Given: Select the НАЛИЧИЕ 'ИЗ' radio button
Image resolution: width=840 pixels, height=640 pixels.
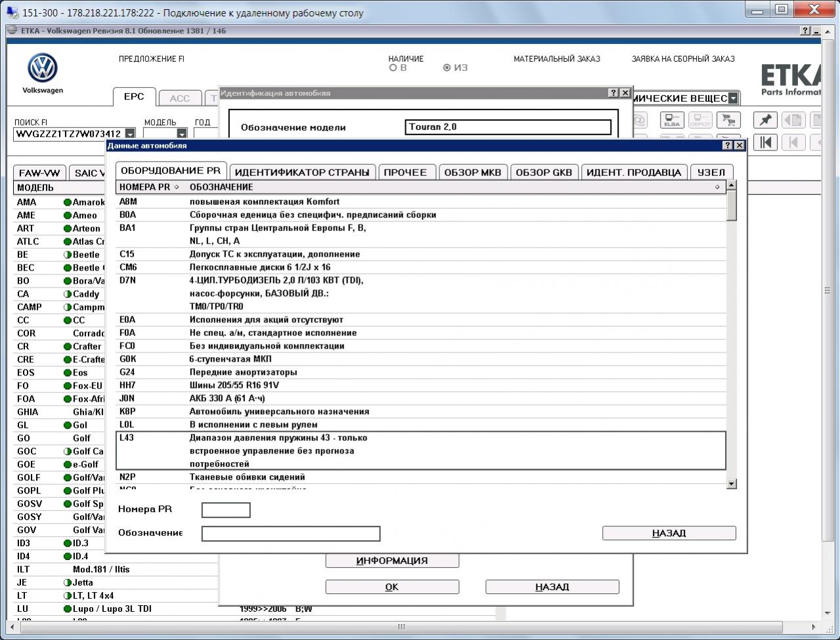Looking at the screenshot, I should coord(447,68).
